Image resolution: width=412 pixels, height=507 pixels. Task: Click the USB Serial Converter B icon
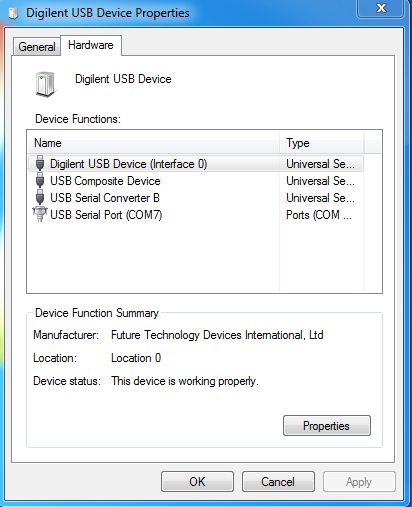pos(40,198)
